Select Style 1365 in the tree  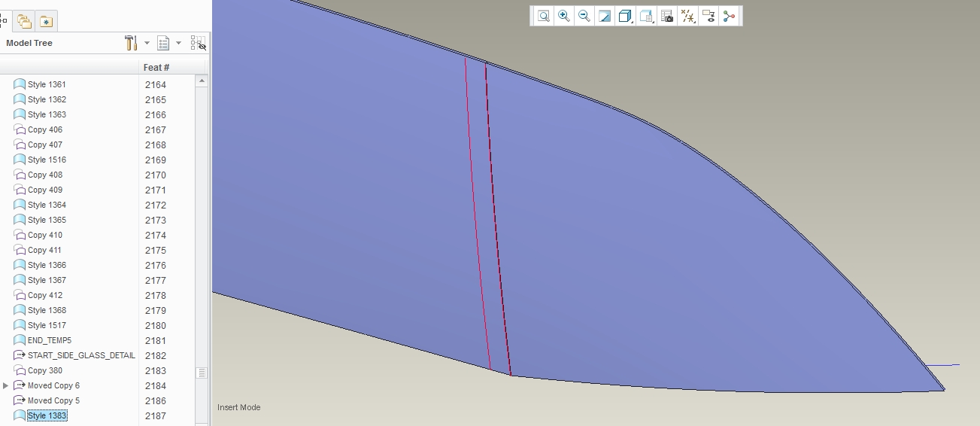47,220
